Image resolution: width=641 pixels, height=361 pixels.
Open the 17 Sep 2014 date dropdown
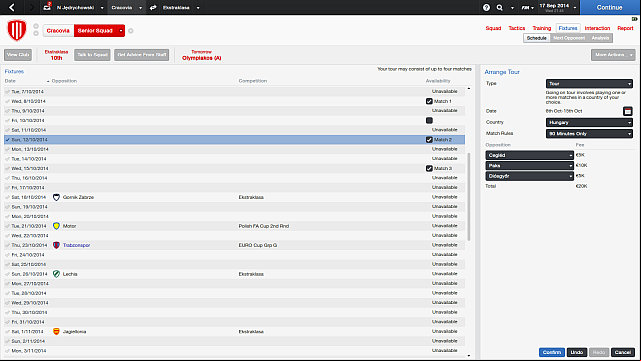(x=558, y=7)
